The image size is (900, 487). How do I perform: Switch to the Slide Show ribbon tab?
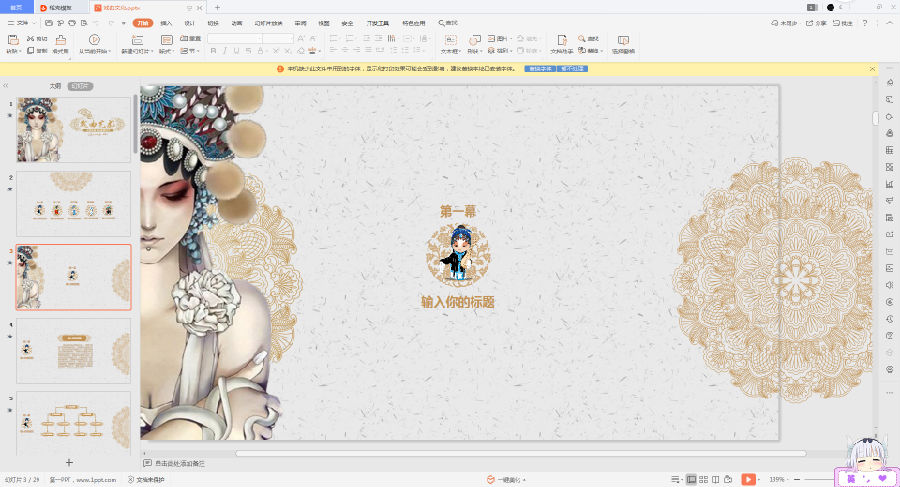pyautogui.click(x=269, y=23)
